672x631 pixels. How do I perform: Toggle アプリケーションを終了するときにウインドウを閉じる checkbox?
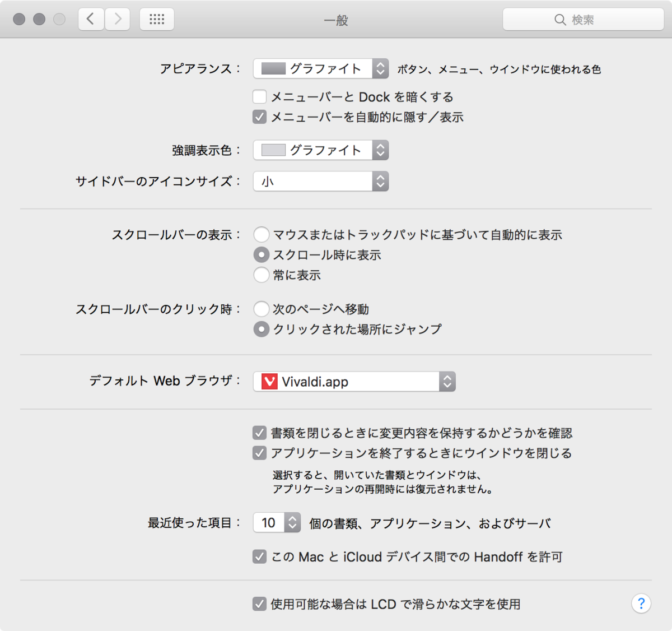pos(259,453)
